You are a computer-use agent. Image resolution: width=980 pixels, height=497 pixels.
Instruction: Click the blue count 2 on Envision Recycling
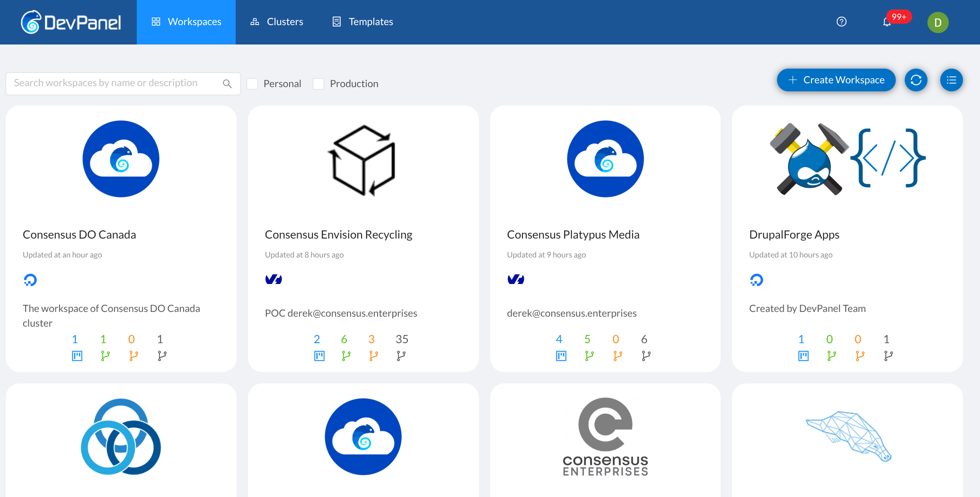317,339
